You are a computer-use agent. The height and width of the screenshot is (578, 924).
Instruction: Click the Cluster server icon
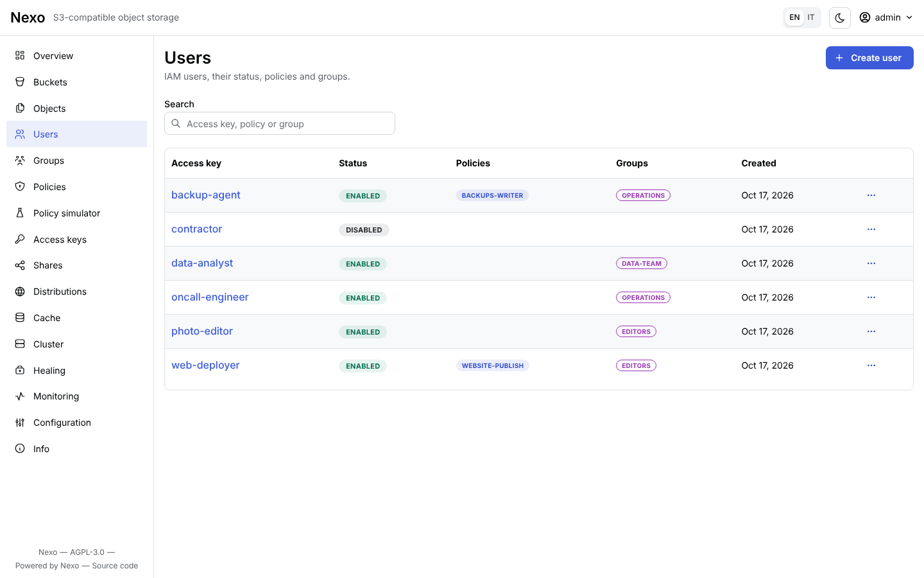pyautogui.click(x=20, y=344)
